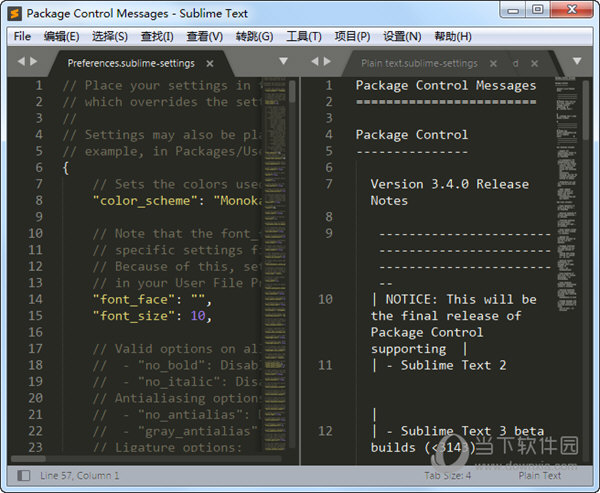Go to previous tab in right pane
The width and height of the screenshot is (600, 493).
315,61
